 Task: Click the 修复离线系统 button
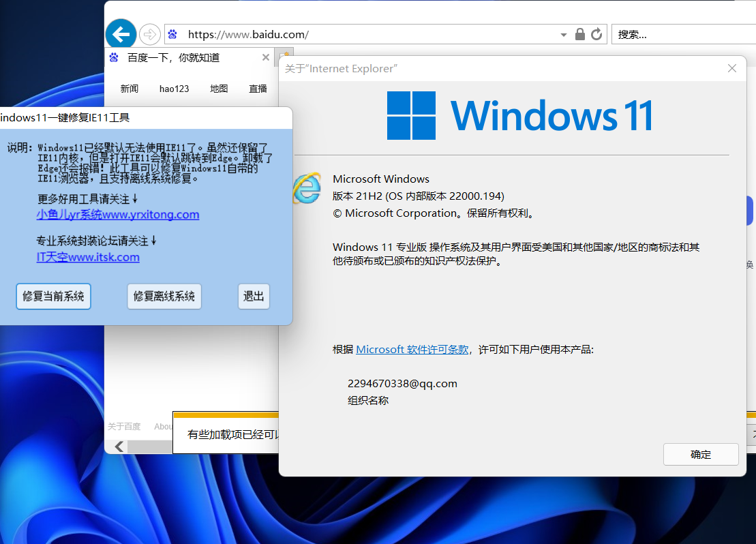(x=164, y=296)
